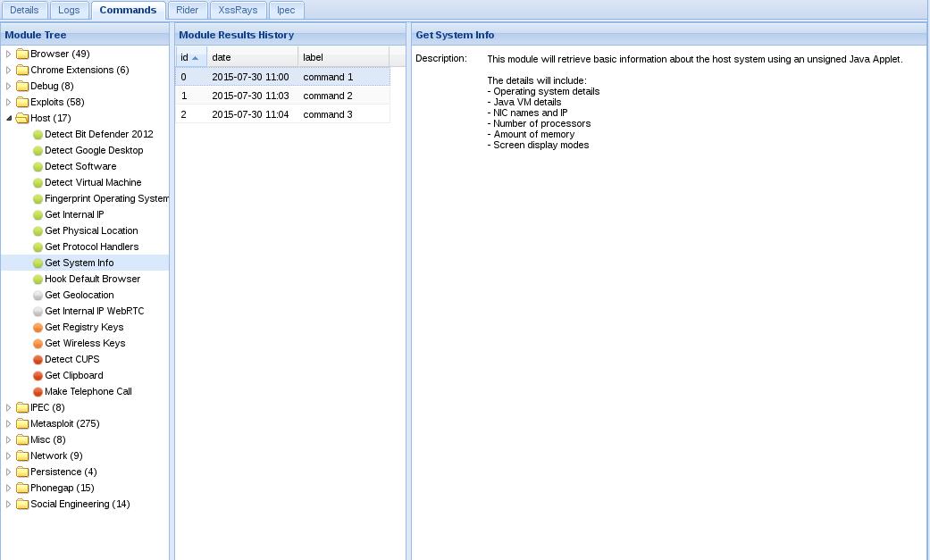
Task: Click the green dot beside Get Internal IP
Action: tap(38, 214)
